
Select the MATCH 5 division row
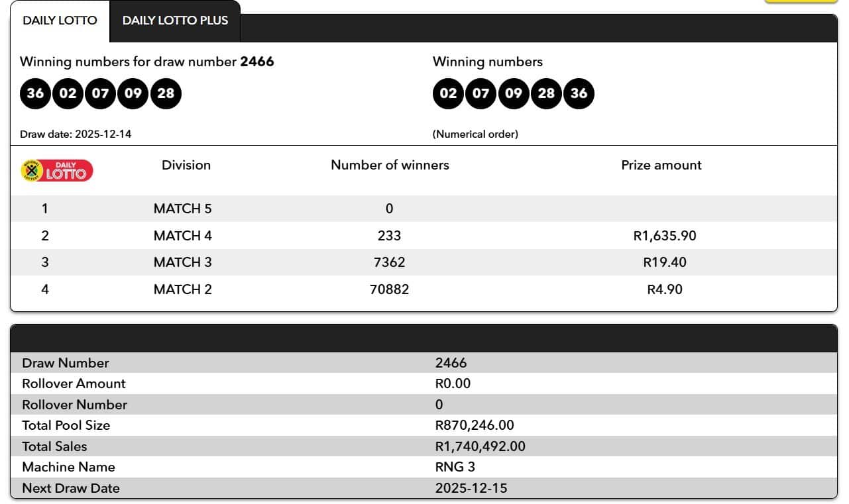coord(183,209)
